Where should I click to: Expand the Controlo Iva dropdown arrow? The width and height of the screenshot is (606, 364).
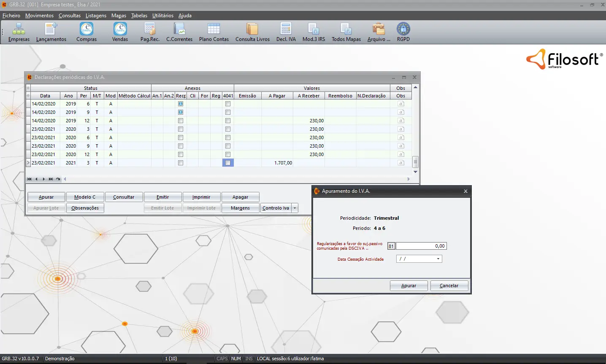pos(295,208)
